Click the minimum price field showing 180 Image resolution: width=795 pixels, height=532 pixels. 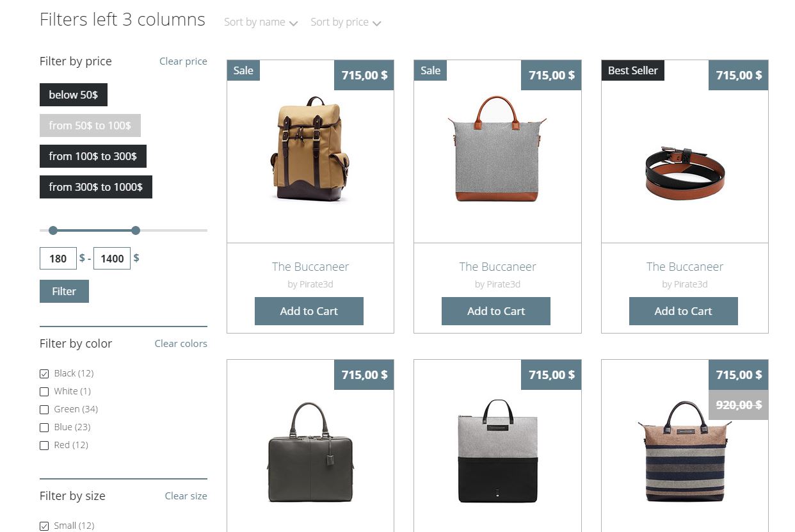58,259
